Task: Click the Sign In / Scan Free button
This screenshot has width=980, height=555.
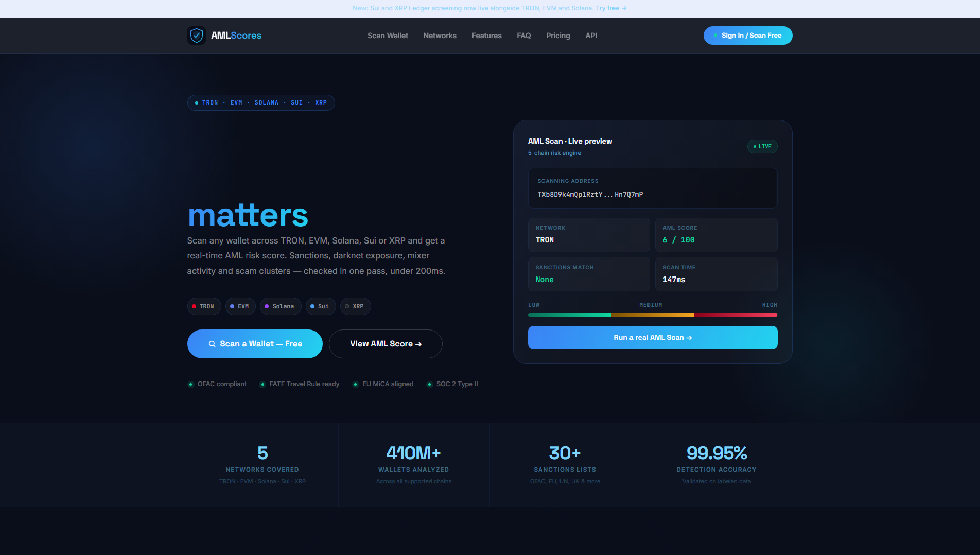Action: point(748,36)
